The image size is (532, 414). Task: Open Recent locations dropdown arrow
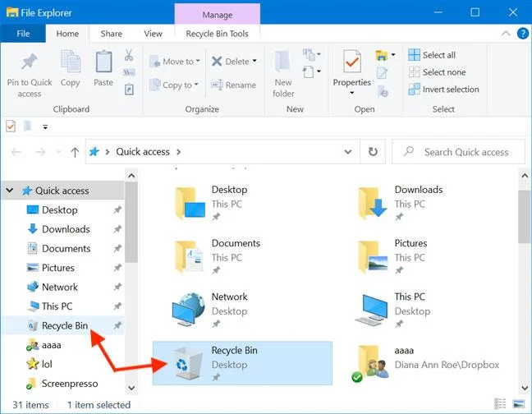tap(58, 152)
